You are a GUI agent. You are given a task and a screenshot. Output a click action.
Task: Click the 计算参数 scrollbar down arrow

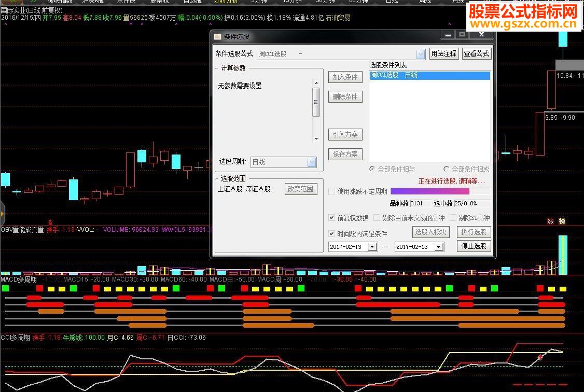(x=316, y=139)
